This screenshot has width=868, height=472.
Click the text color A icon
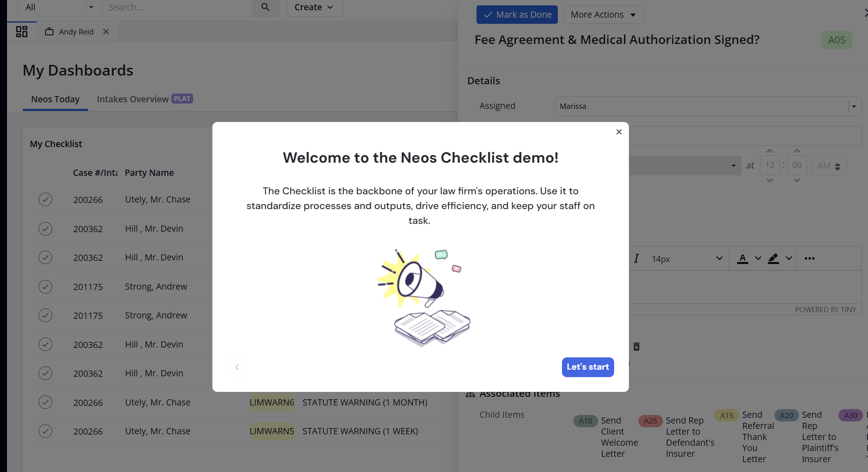click(x=742, y=258)
